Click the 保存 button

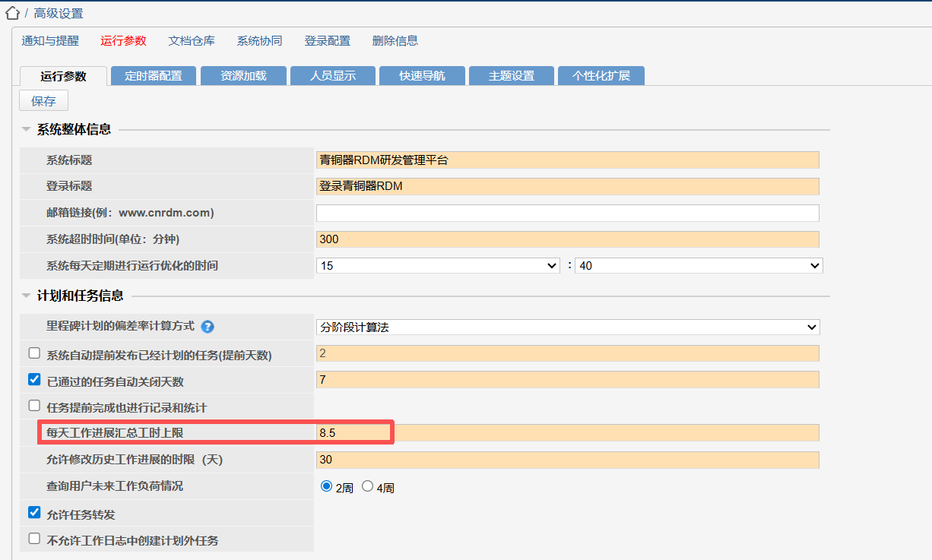tap(43, 101)
